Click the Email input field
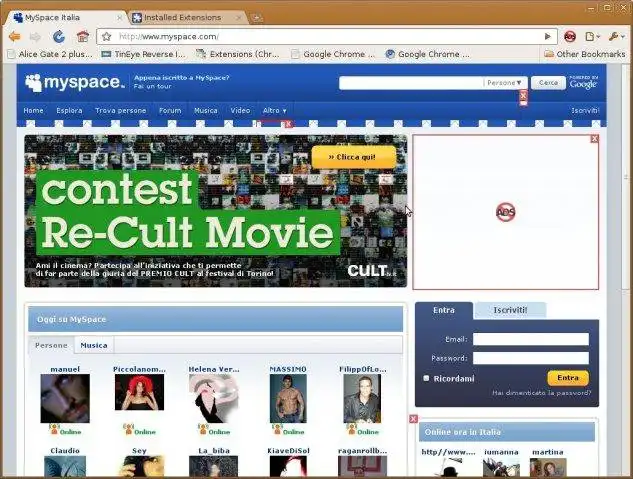633x479 pixels. [530, 339]
